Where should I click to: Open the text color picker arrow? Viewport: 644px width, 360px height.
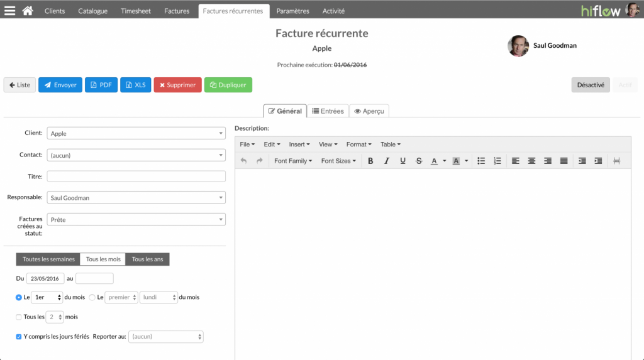click(445, 161)
